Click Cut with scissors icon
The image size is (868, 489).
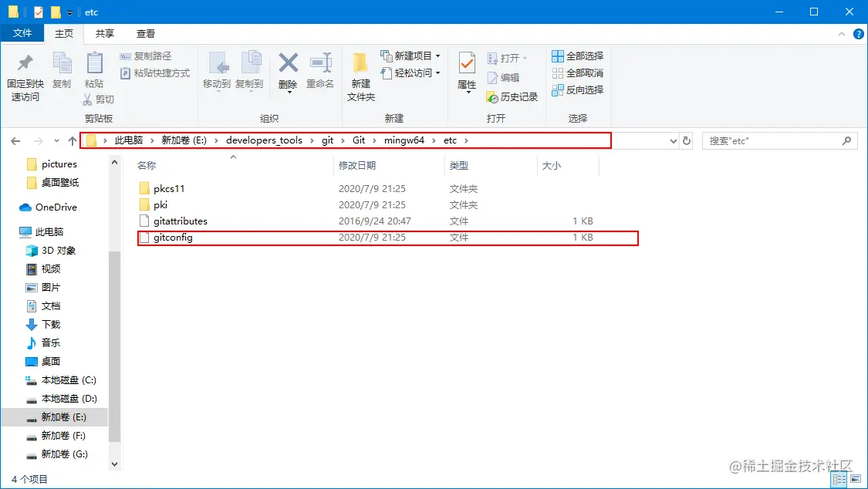(x=99, y=99)
